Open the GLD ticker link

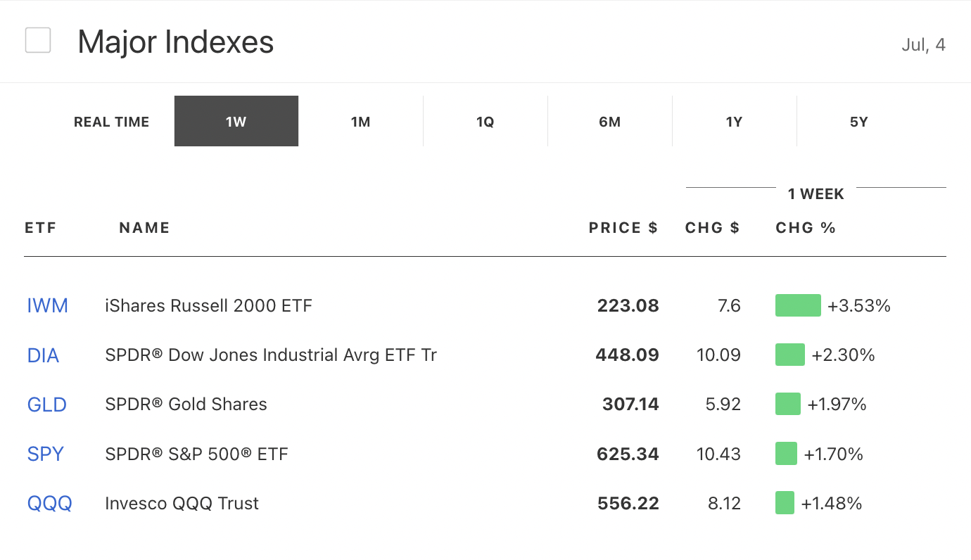(x=47, y=405)
